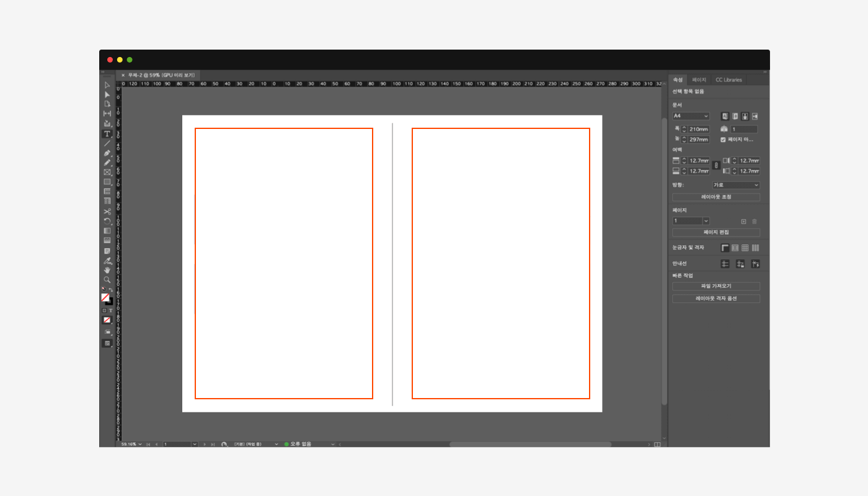
Task: Open the 방향 가로 dropdown
Action: coord(735,185)
